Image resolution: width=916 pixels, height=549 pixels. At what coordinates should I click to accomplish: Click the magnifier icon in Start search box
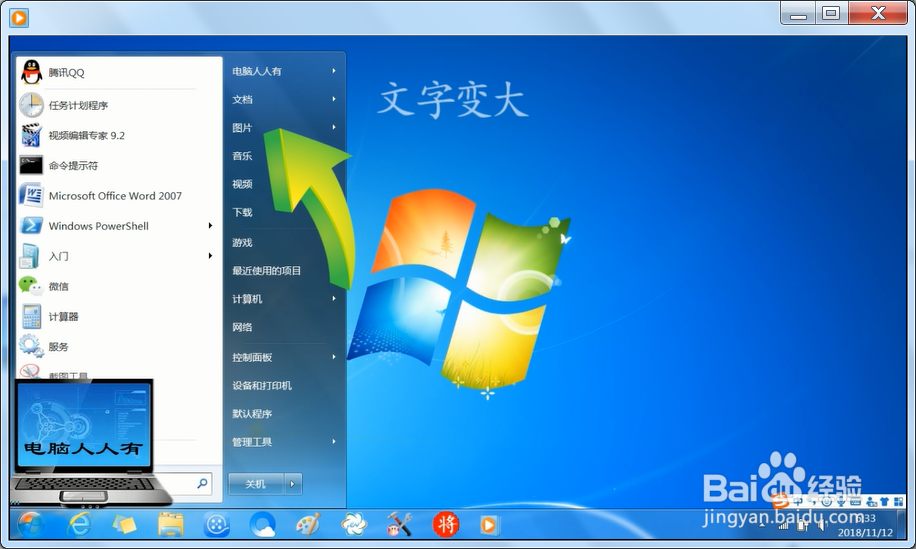[x=202, y=484]
